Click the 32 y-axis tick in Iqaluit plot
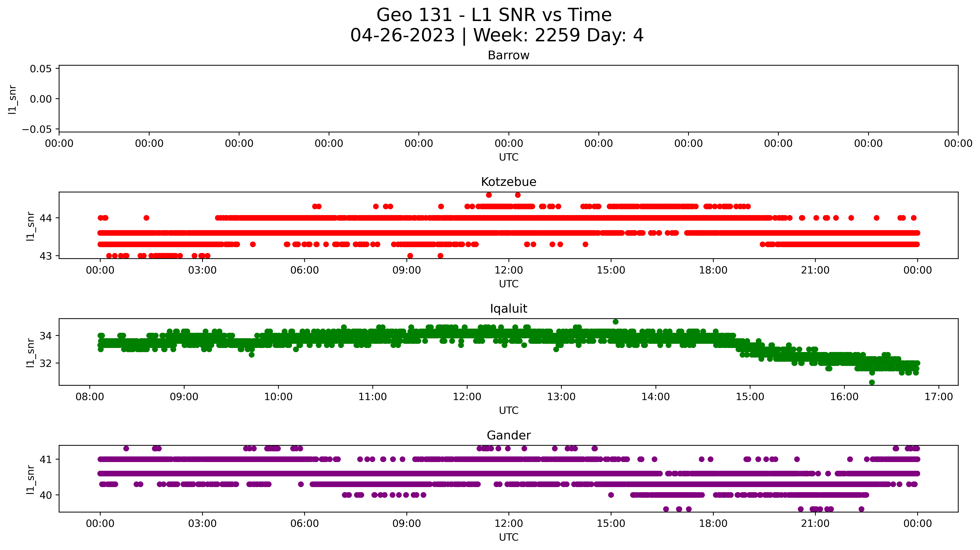The height and width of the screenshot is (550, 980). 46,363
